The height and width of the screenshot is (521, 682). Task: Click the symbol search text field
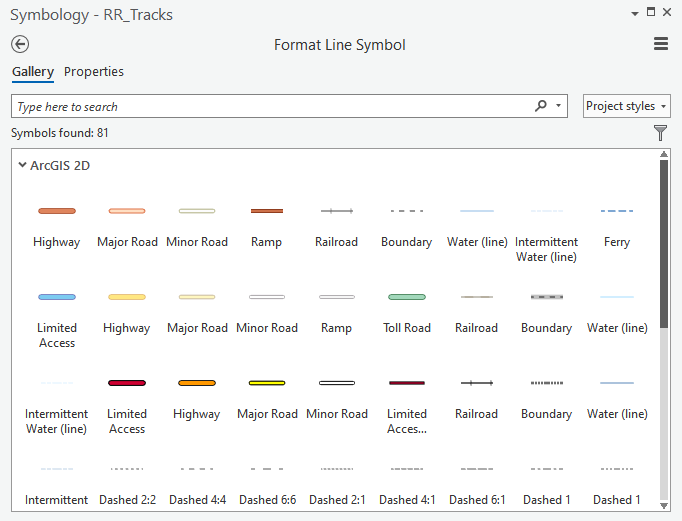pos(270,106)
